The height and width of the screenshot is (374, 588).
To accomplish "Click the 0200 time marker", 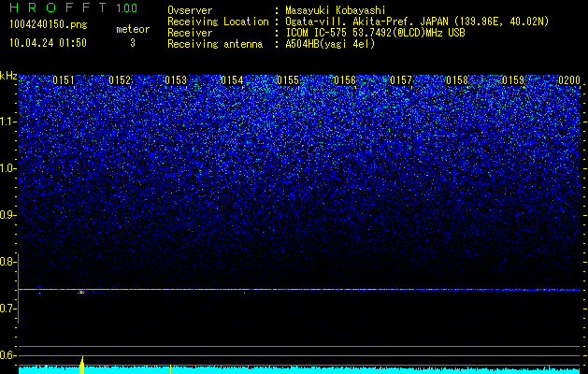I will tap(569, 80).
